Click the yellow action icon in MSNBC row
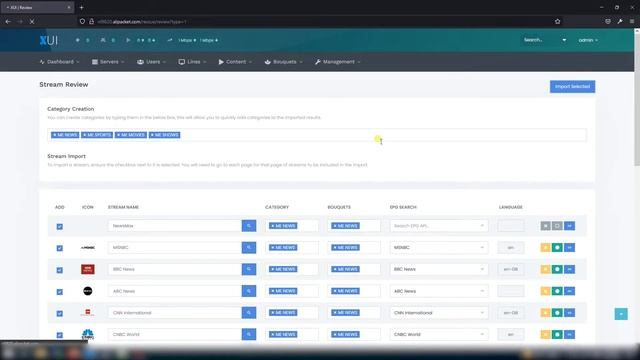 tap(545, 247)
